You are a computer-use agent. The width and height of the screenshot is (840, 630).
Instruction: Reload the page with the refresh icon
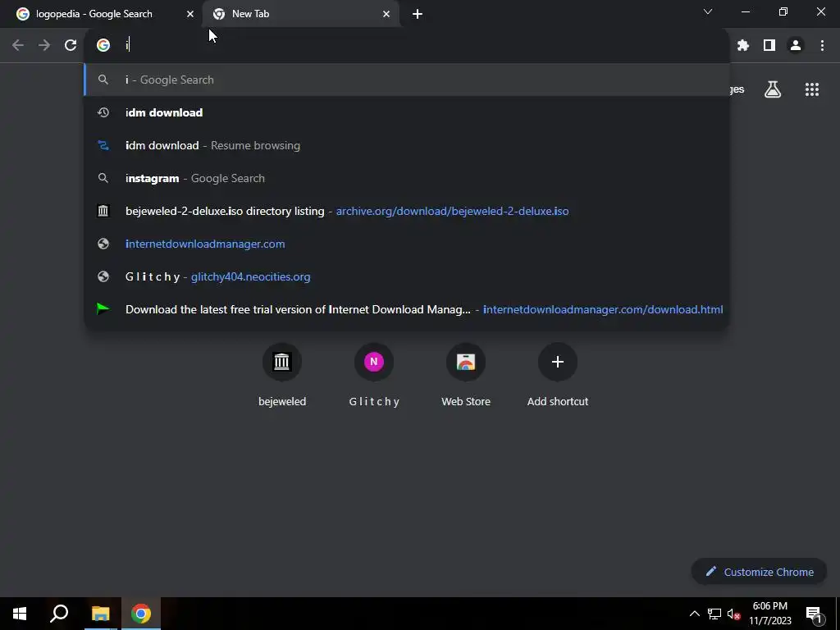click(x=71, y=45)
